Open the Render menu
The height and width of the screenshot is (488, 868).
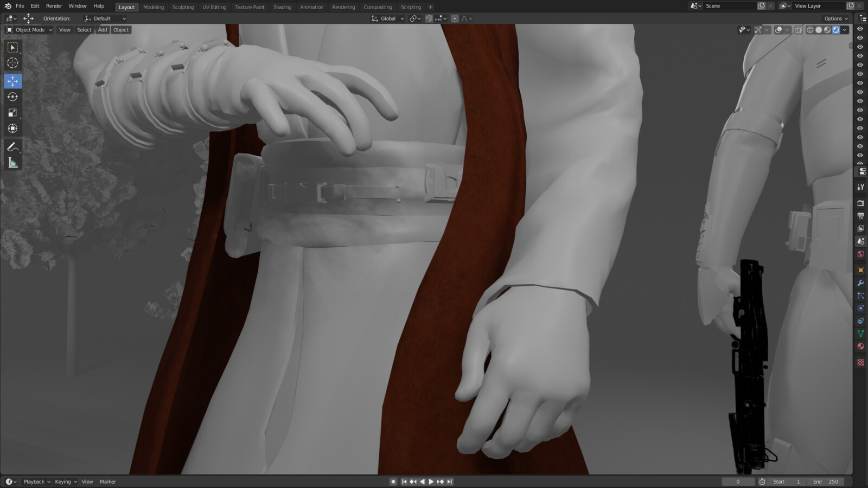pos(54,6)
